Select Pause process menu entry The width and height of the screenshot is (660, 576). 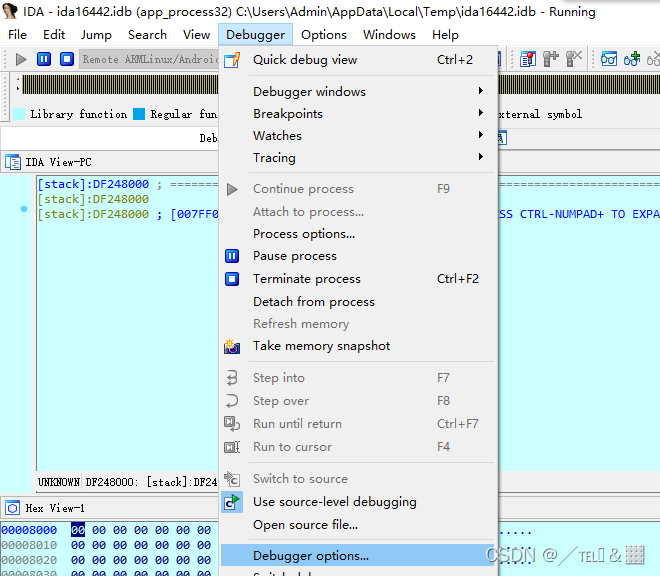click(358, 256)
